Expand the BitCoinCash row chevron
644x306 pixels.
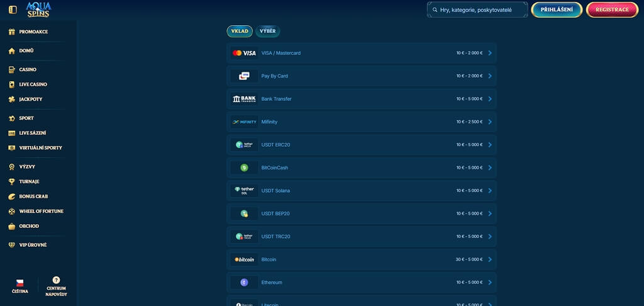coord(489,168)
